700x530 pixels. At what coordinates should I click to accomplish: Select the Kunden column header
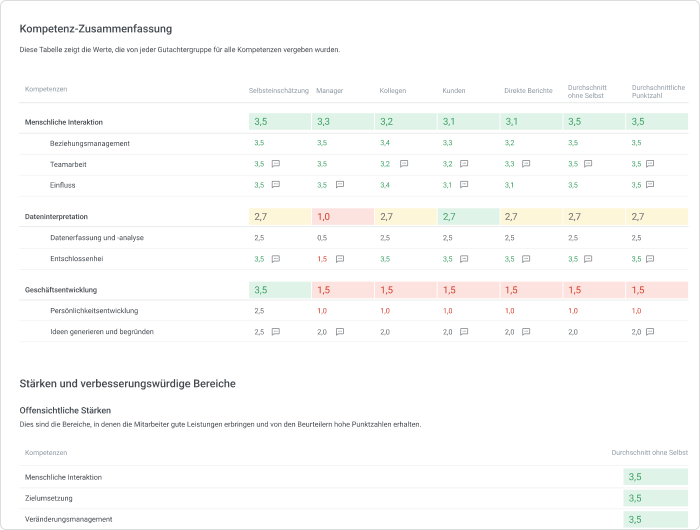point(454,91)
